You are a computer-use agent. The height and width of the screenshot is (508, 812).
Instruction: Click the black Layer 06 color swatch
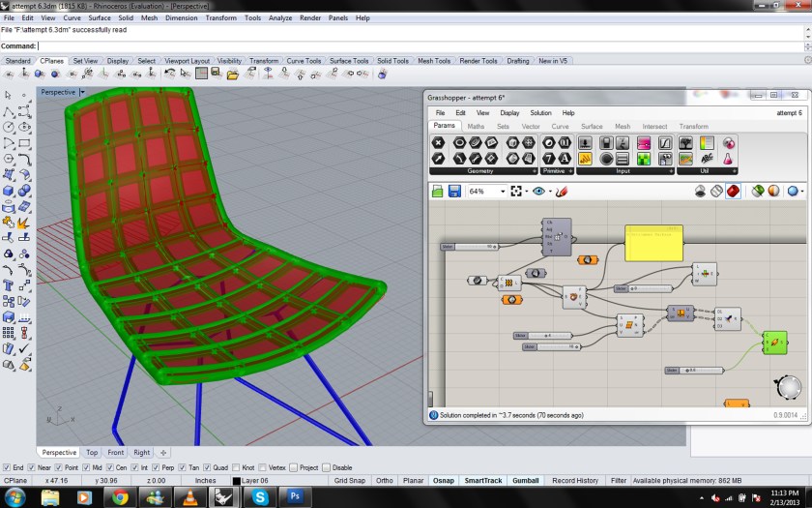(237, 481)
